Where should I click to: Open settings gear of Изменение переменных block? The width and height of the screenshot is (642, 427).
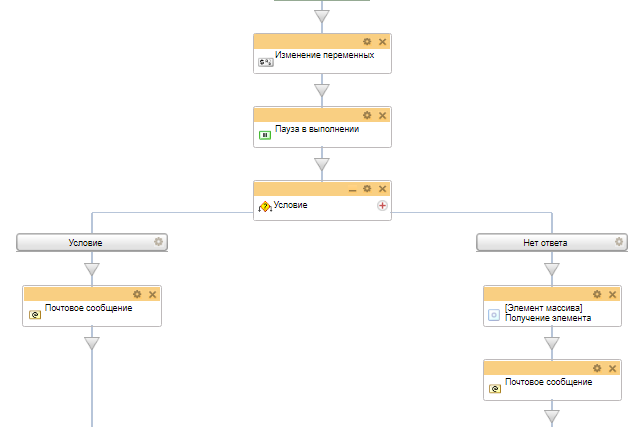coord(367,41)
